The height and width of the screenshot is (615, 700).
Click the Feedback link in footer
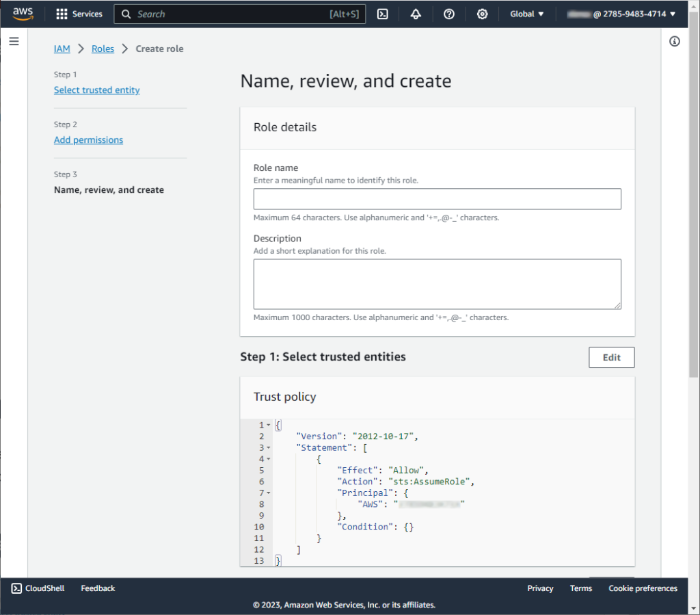pos(98,588)
